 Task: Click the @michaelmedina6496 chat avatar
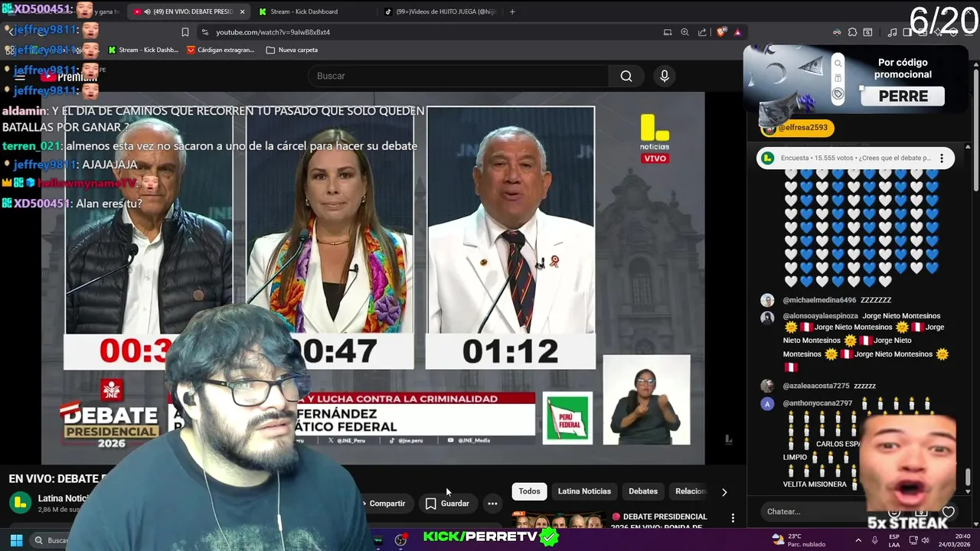(x=767, y=300)
